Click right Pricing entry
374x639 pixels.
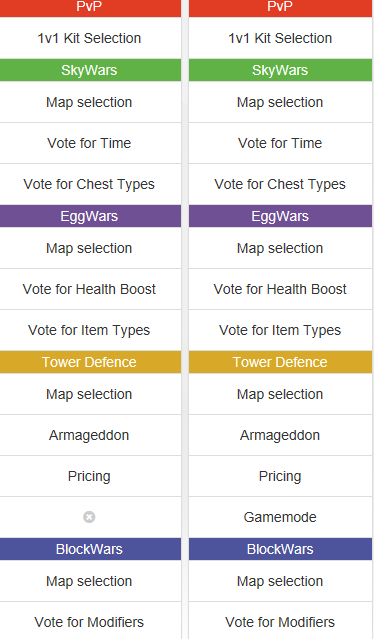[280, 476]
